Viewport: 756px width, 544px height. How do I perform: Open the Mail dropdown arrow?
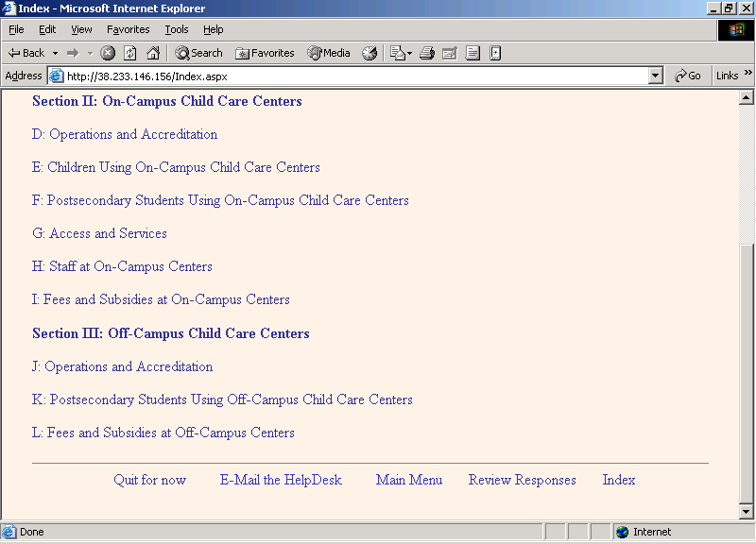410,53
